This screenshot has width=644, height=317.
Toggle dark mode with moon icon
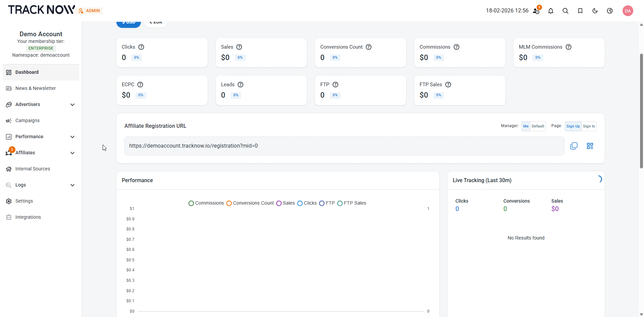(595, 11)
